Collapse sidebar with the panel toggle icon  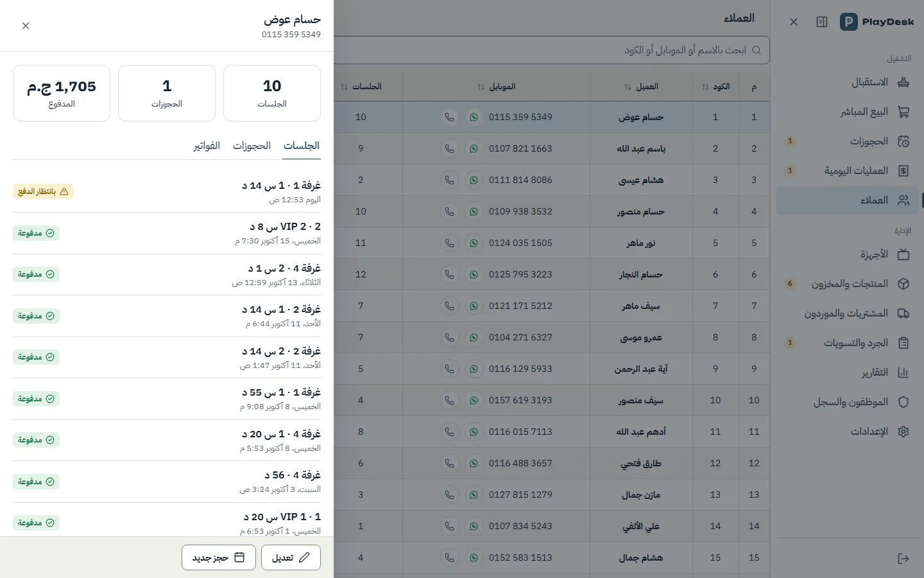pyautogui.click(x=822, y=22)
